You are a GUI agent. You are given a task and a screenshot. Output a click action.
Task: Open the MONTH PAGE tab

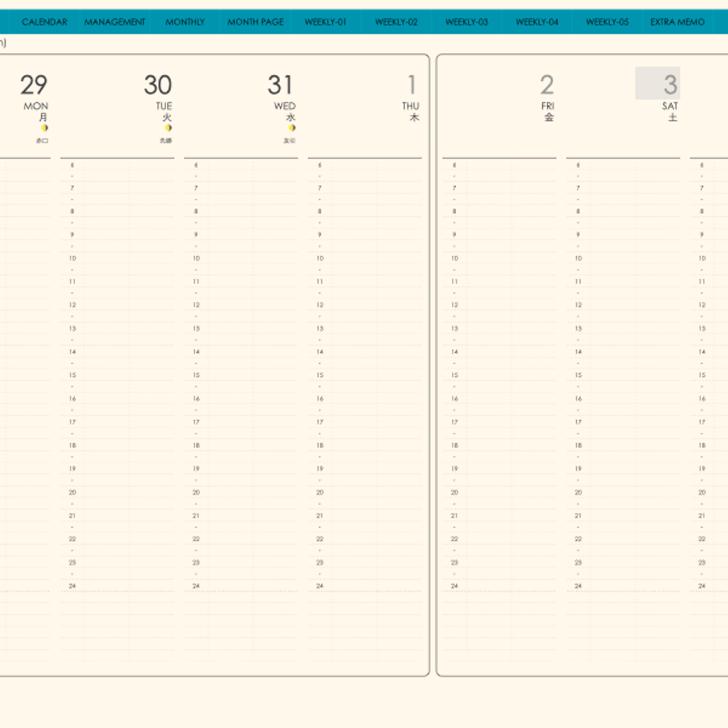click(256, 22)
